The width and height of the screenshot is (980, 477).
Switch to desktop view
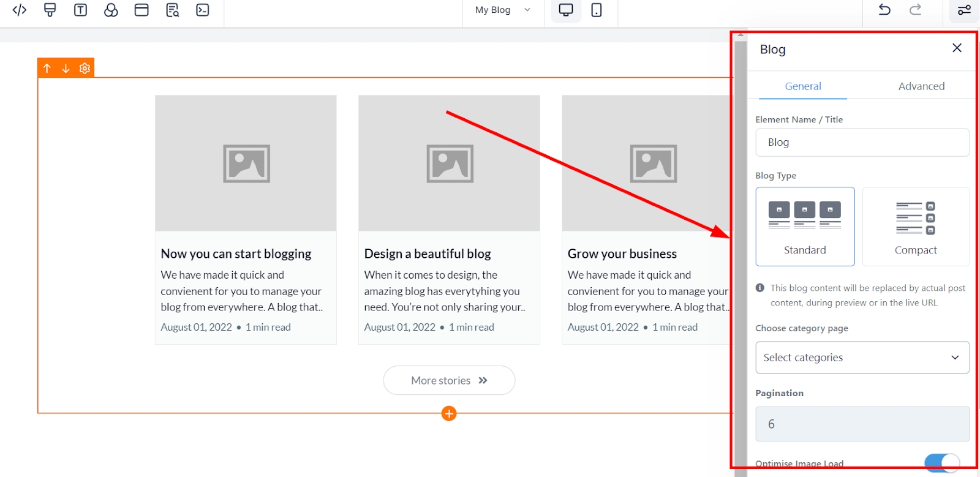566,10
